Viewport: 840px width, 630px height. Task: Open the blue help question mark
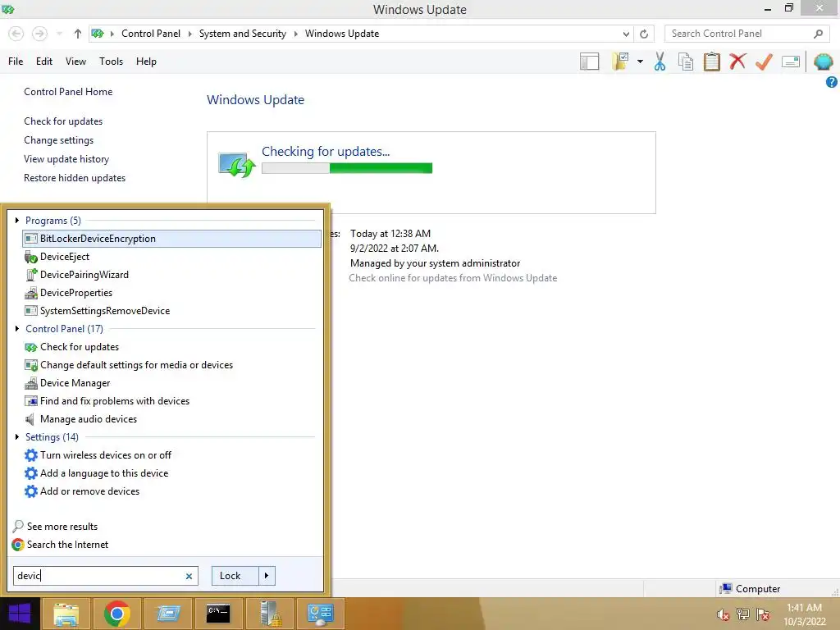tap(832, 82)
